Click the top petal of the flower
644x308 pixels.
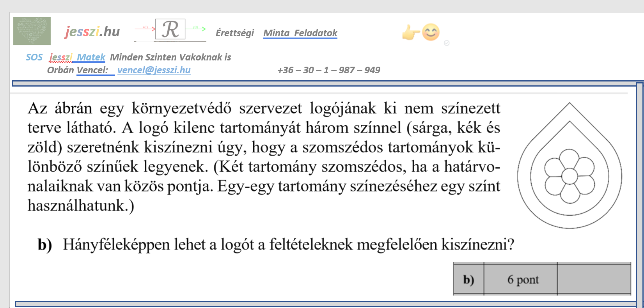click(x=569, y=159)
